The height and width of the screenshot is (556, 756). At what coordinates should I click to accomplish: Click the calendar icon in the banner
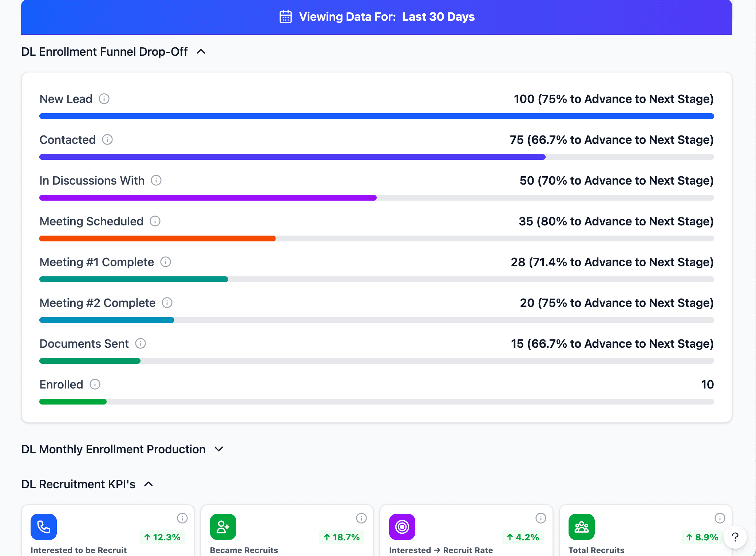285,16
